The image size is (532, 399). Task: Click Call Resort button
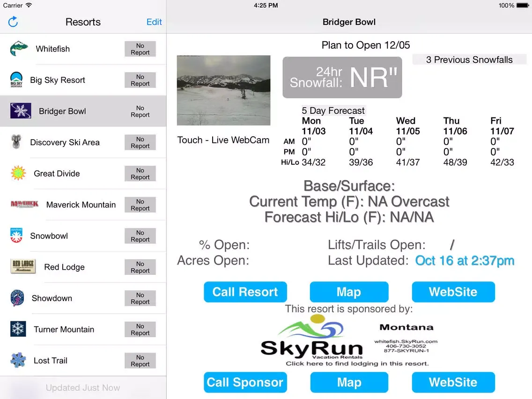245,292
